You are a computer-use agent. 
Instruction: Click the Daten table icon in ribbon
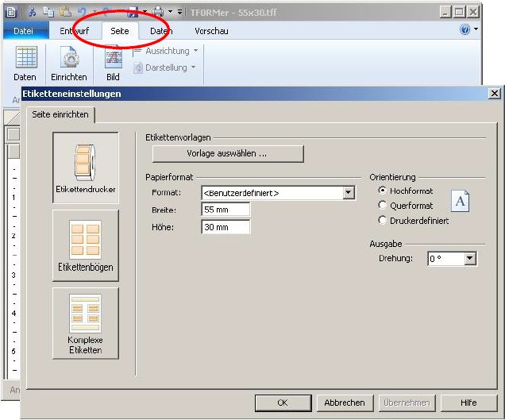(25, 59)
